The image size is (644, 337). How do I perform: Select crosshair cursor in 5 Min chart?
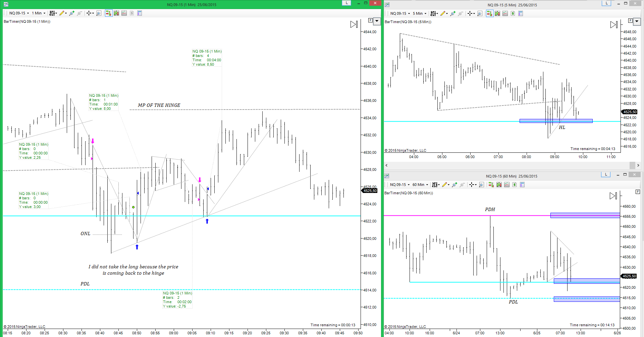[470, 13]
